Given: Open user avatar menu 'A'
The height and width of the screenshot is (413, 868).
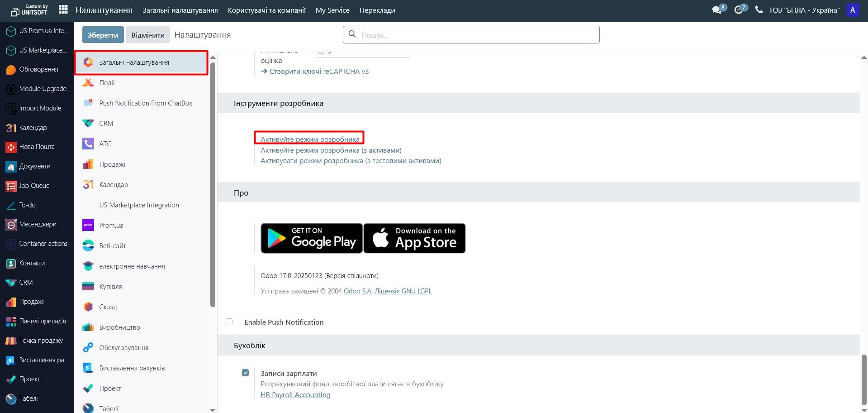Looking at the screenshot, I should 853,10.
